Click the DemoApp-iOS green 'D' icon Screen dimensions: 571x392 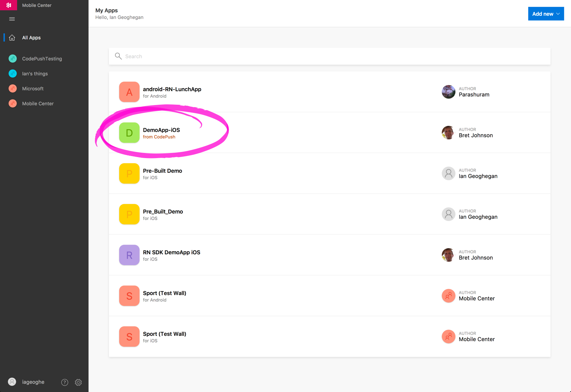[129, 133]
